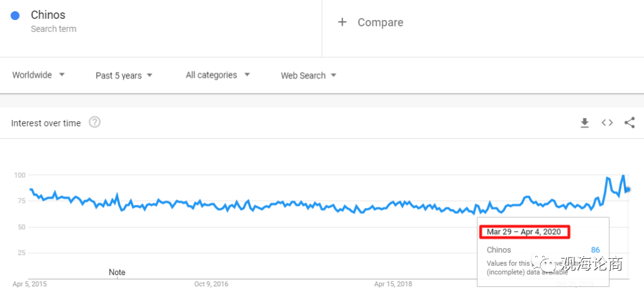Image resolution: width=644 pixels, height=292 pixels.
Task: Open the embed code icon
Action: point(607,123)
